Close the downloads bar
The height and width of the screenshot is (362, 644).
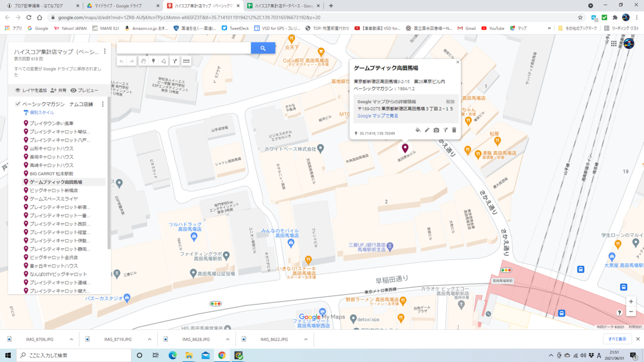638,339
